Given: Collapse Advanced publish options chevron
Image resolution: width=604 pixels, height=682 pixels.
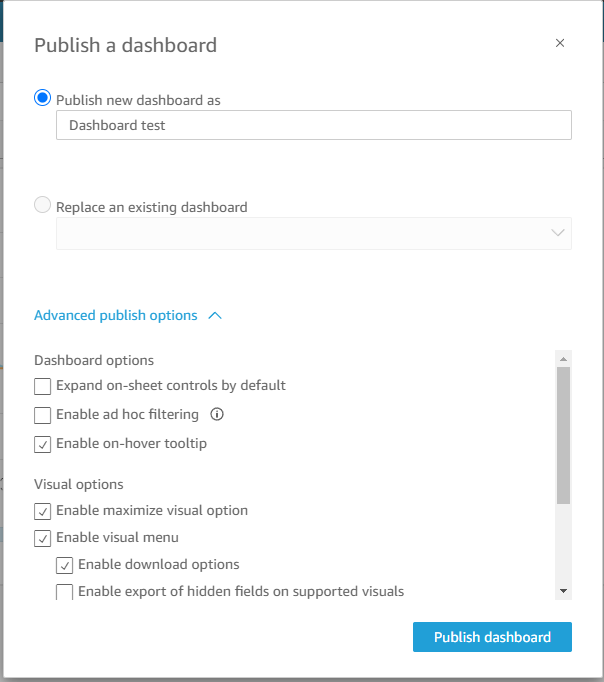Looking at the screenshot, I should 215,316.
